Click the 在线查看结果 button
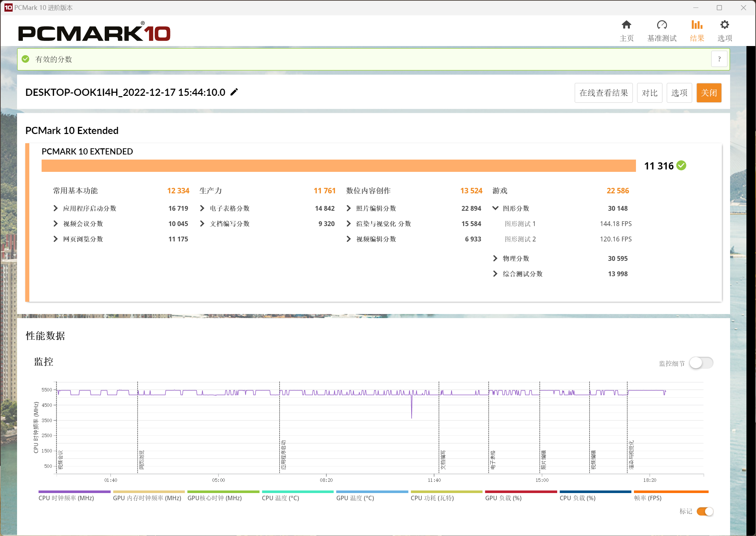Viewport: 756px width, 536px height. pos(604,92)
